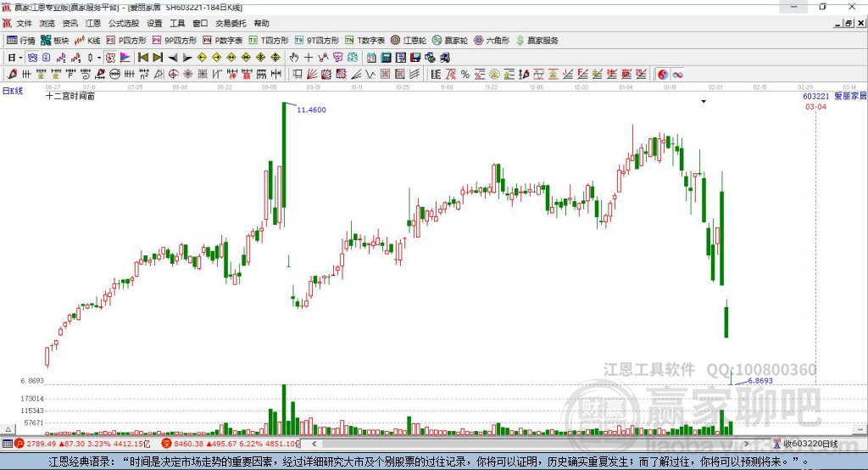Open the 公式选股 menu
The image size is (868, 470).
pos(124,23)
